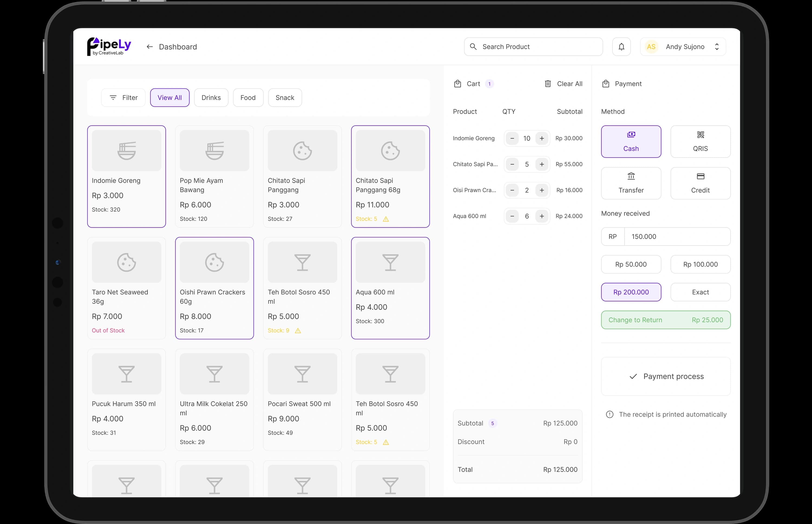Viewport: 812px width, 524px height.
Task: Switch to the Food category
Action: point(248,98)
